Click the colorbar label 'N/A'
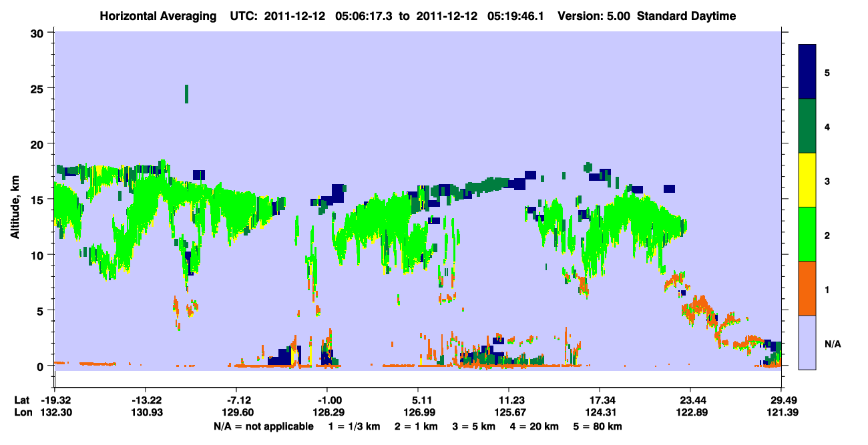Image resolution: width=868 pixels, height=445 pixels. pos(833,344)
